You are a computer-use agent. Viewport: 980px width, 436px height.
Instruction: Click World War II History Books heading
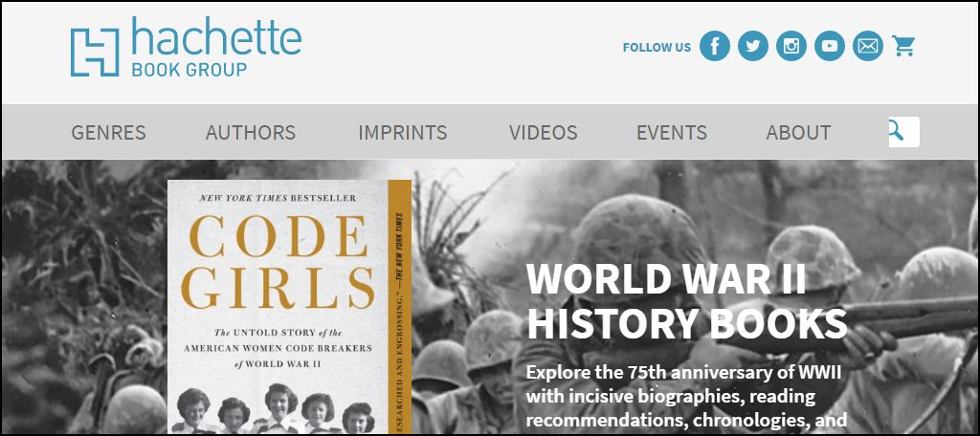pyautogui.click(x=687, y=301)
